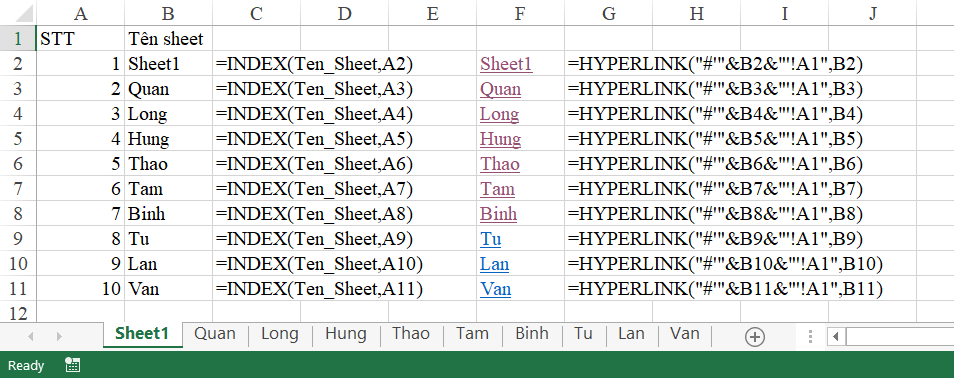954x378 pixels.
Task: Switch to the Thao sheet tab
Action: (x=411, y=334)
